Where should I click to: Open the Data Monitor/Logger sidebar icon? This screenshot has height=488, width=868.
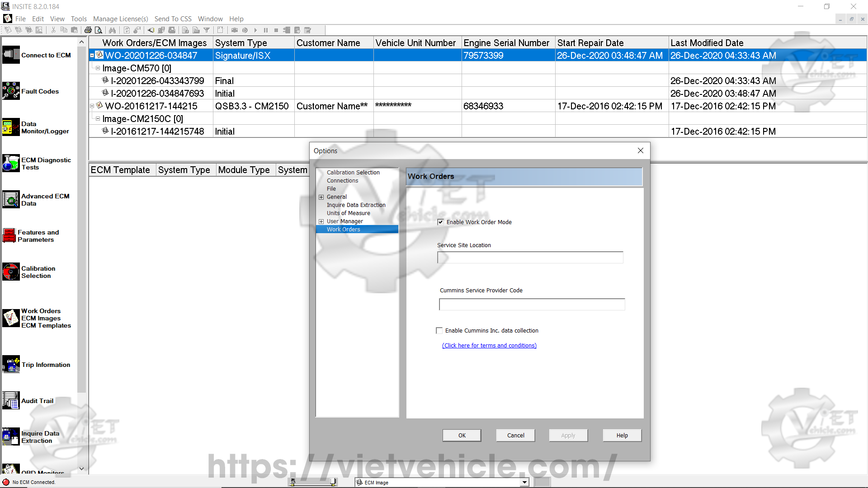(x=11, y=127)
